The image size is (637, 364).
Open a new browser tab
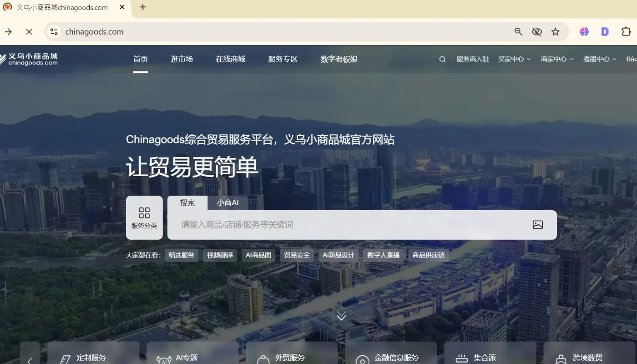[x=143, y=7]
